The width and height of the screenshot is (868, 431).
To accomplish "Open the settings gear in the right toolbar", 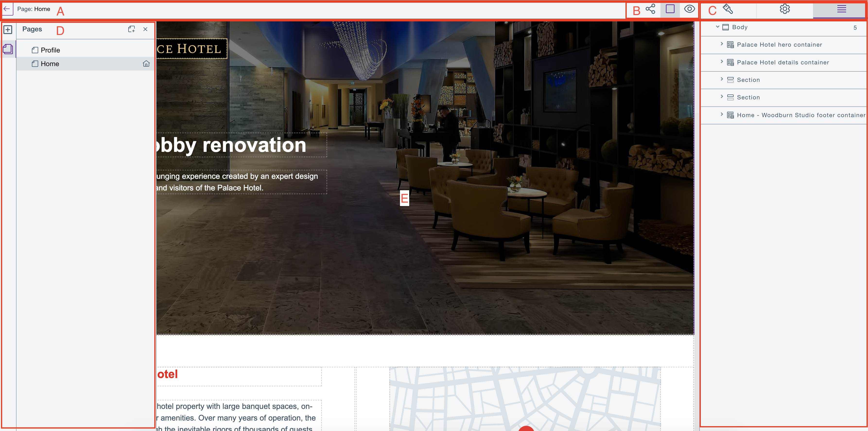I will coord(785,9).
